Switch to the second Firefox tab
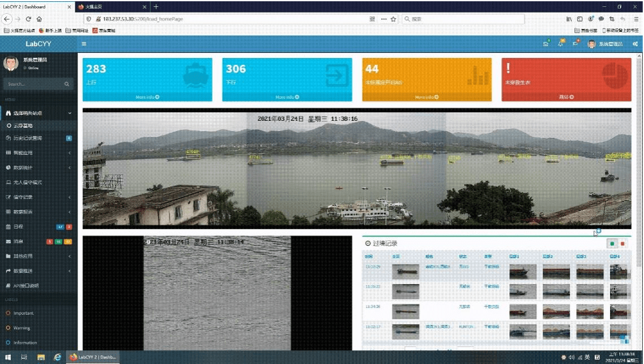The height and width of the screenshot is (364, 644). tap(113, 6)
